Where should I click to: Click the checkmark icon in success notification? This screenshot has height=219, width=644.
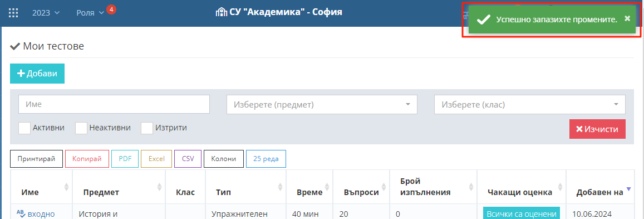pyautogui.click(x=483, y=20)
